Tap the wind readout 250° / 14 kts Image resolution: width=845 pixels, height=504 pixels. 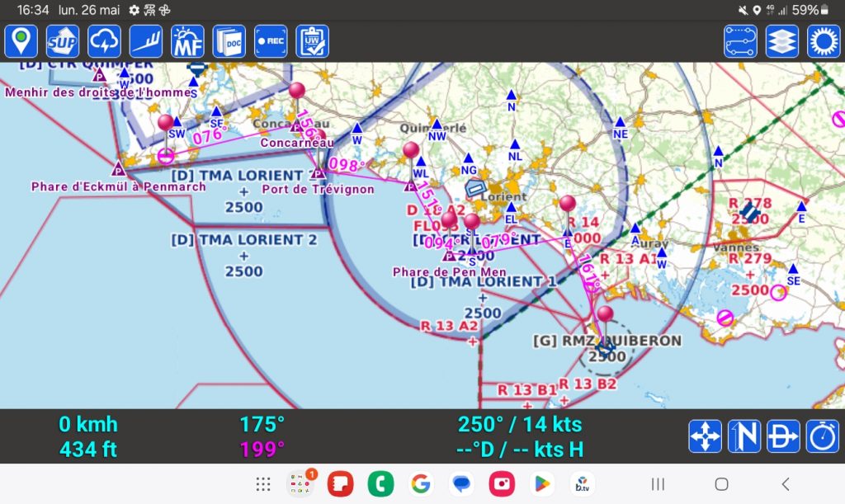(x=520, y=425)
